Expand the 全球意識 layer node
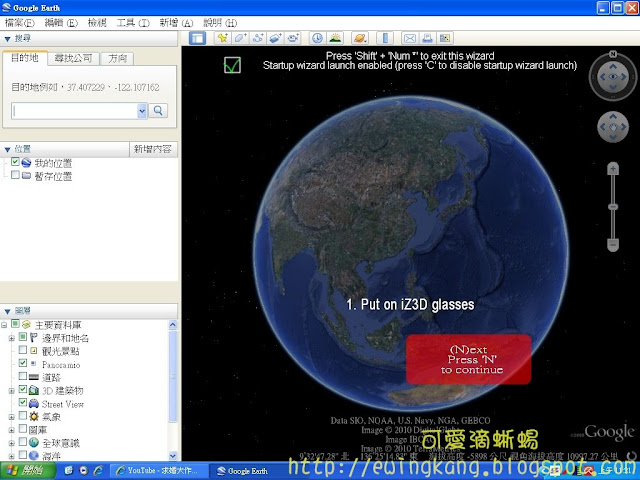Screen dimensions: 640x480 (x=11, y=443)
